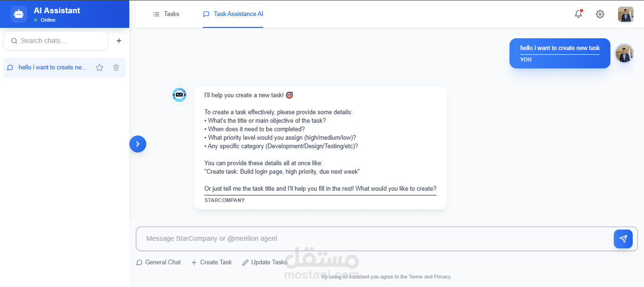Screen dimensions: 644x287
Task: Select the Task Assistance AI tab
Action: coord(233,14)
